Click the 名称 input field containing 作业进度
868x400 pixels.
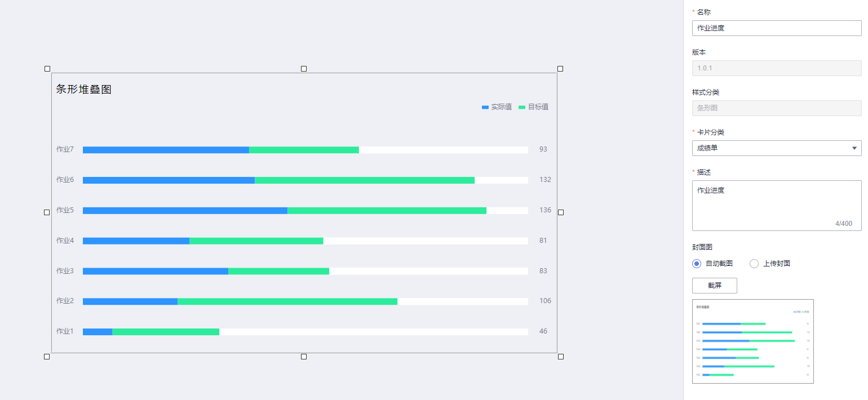click(x=776, y=28)
